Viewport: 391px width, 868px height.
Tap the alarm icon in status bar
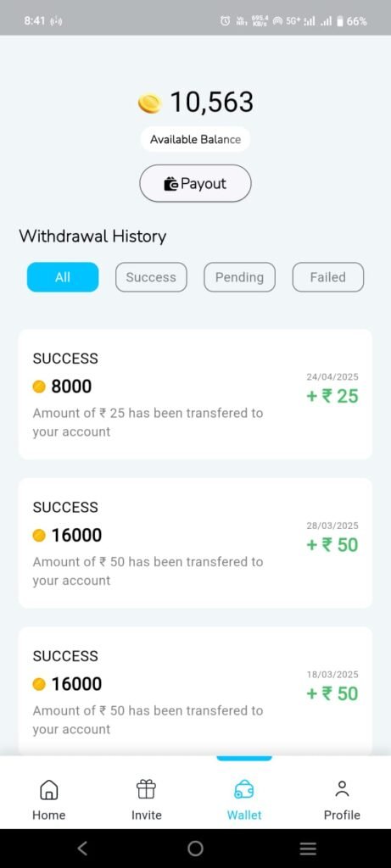225,21
